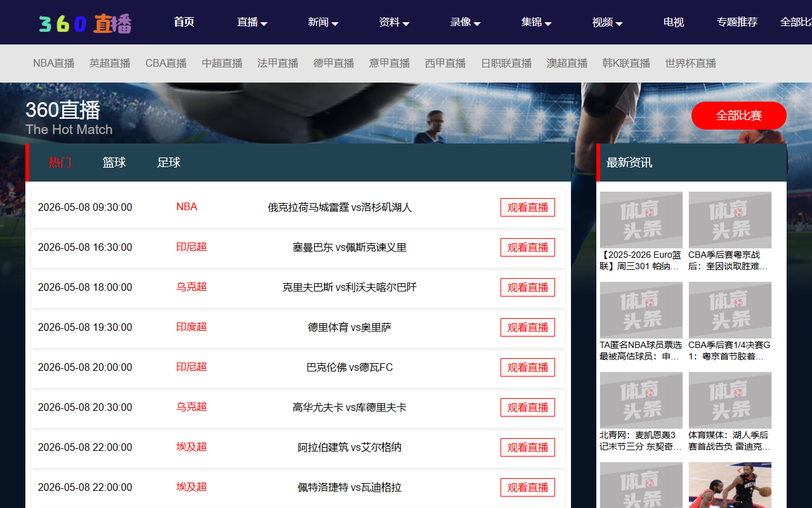Open 体育媒体 湖人季后赛首战告负 thumbnail
The width and height of the screenshot is (812, 508).
730,400
